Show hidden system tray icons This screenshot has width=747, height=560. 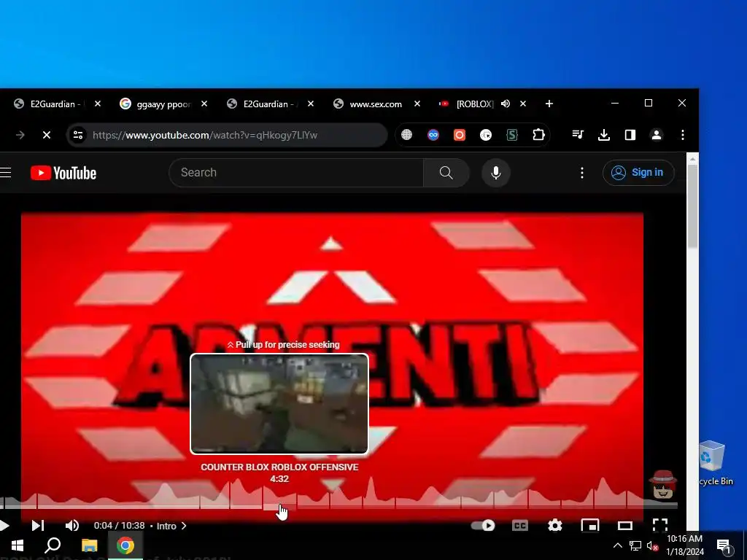[617, 545]
